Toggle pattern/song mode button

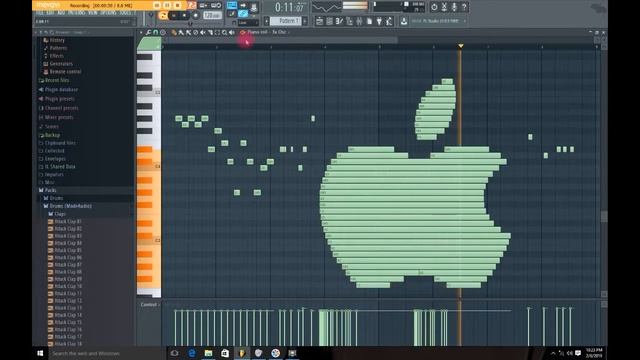click(162, 15)
